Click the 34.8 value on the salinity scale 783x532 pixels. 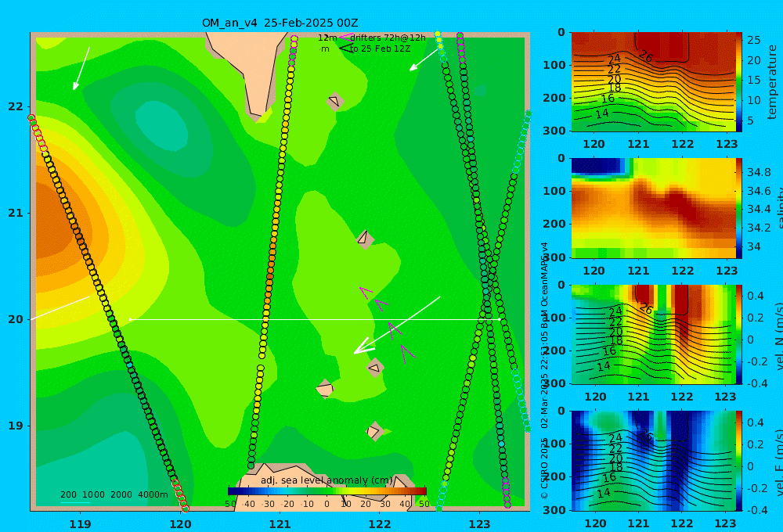[759, 172]
